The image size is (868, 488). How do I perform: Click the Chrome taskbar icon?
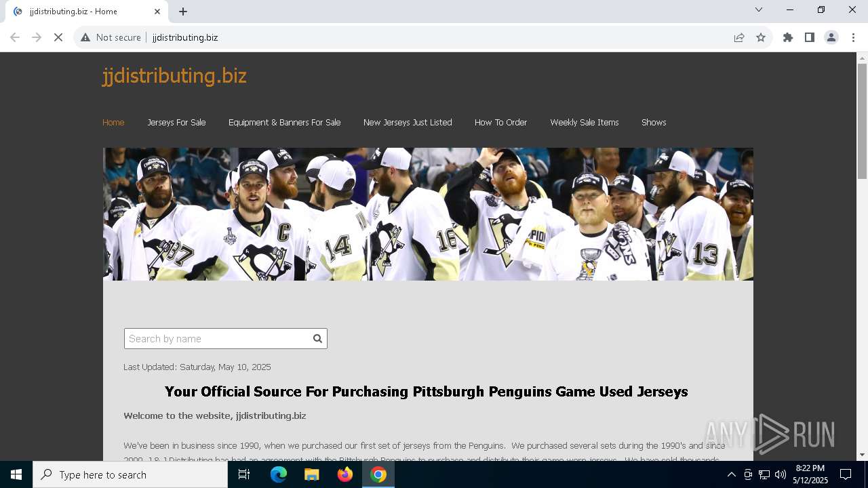(378, 474)
